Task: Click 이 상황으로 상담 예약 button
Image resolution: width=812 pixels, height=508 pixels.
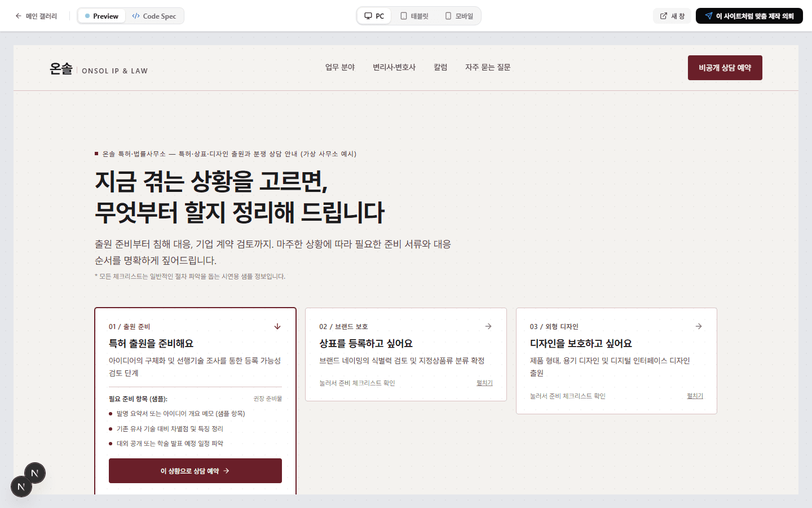Action: click(x=195, y=471)
